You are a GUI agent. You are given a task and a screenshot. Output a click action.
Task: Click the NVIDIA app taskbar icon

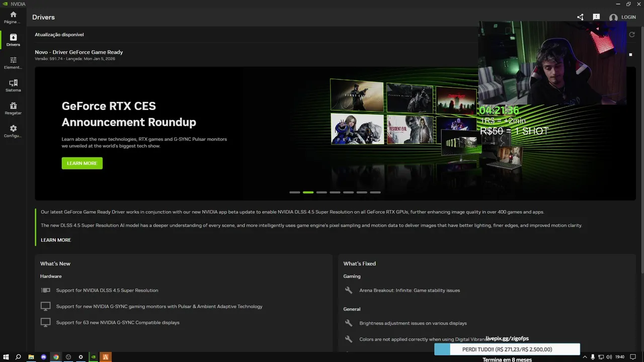point(93,357)
